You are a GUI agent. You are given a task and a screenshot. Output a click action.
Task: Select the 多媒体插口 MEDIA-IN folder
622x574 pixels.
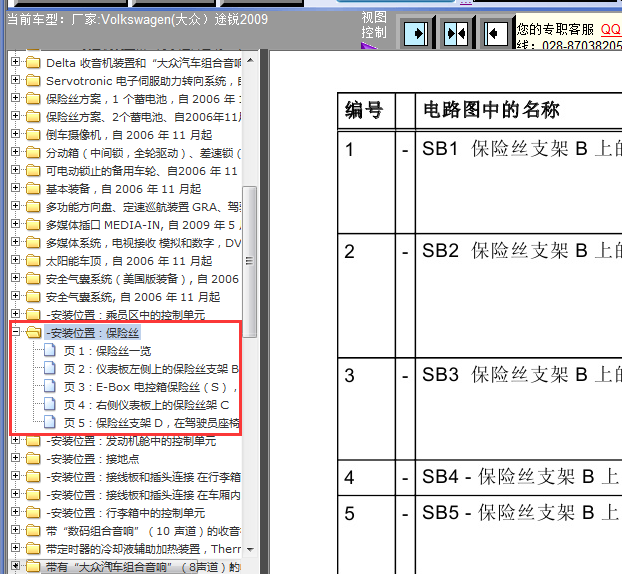tap(143, 225)
